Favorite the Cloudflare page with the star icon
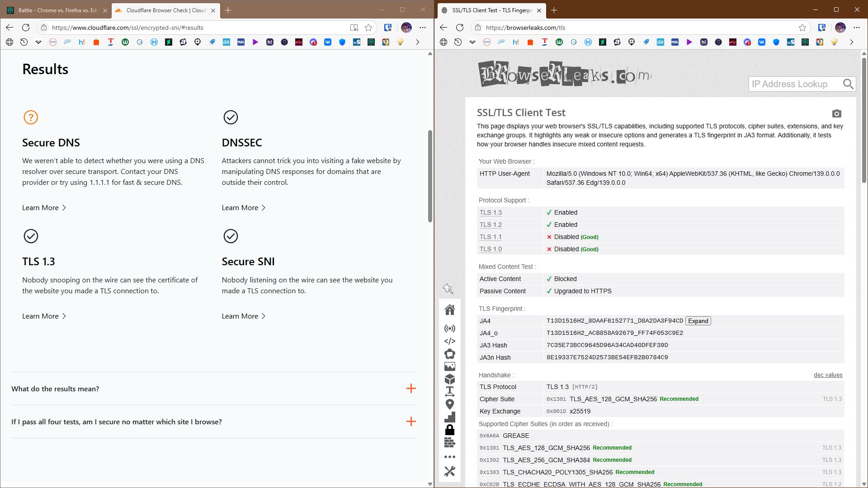868x488 pixels. (368, 28)
